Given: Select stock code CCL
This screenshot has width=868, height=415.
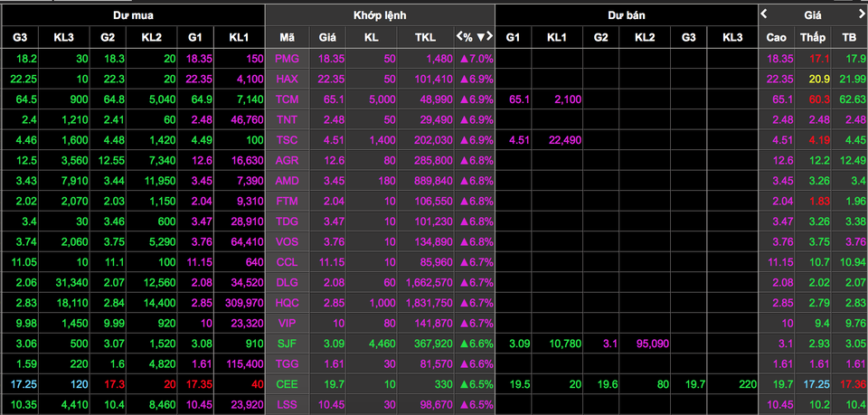Looking at the screenshot, I should [x=288, y=262].
